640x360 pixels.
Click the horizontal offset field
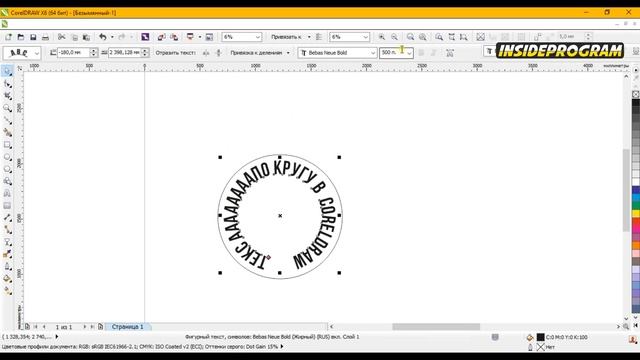(x=124, y=53)
